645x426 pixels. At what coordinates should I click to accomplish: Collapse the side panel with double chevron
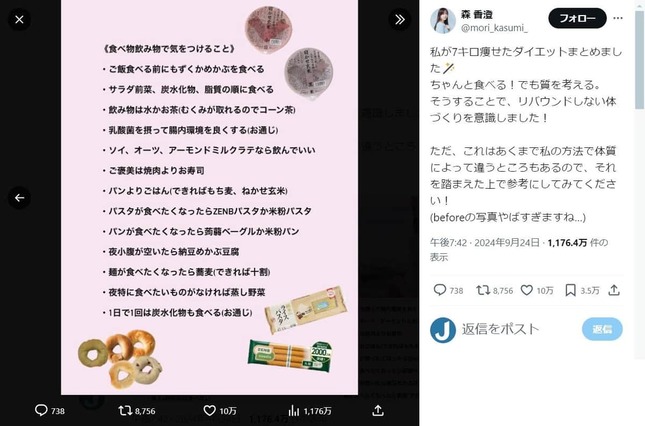[399, 19]
